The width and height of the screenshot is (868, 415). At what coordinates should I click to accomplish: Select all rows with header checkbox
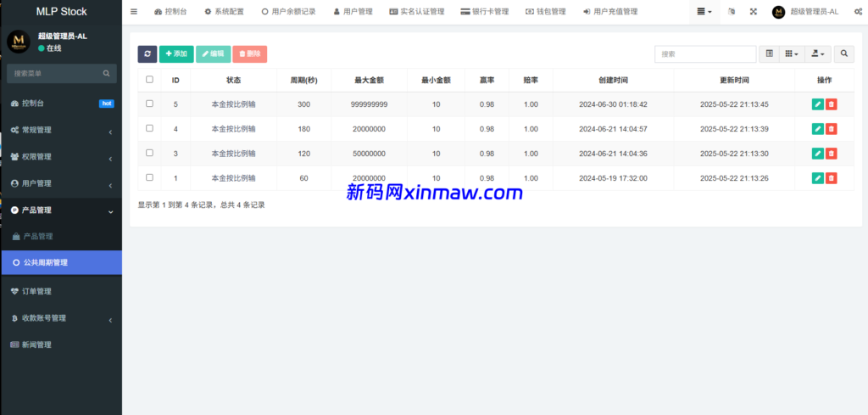coord(149,80)
